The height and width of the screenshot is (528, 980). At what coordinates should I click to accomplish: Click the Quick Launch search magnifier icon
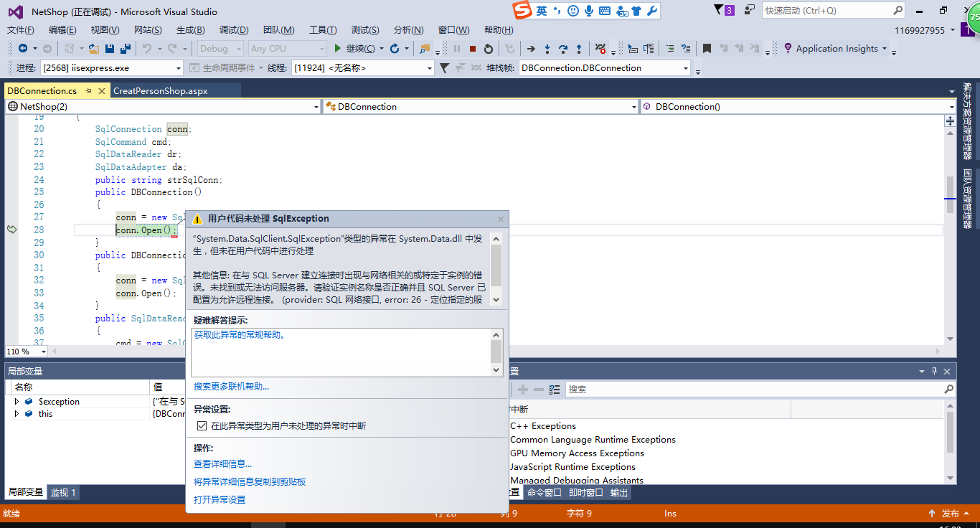coord(898,10)
